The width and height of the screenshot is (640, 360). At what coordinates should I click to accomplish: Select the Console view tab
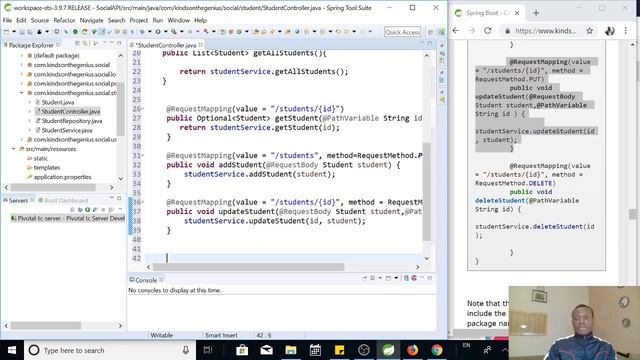(x=146, y=280)
